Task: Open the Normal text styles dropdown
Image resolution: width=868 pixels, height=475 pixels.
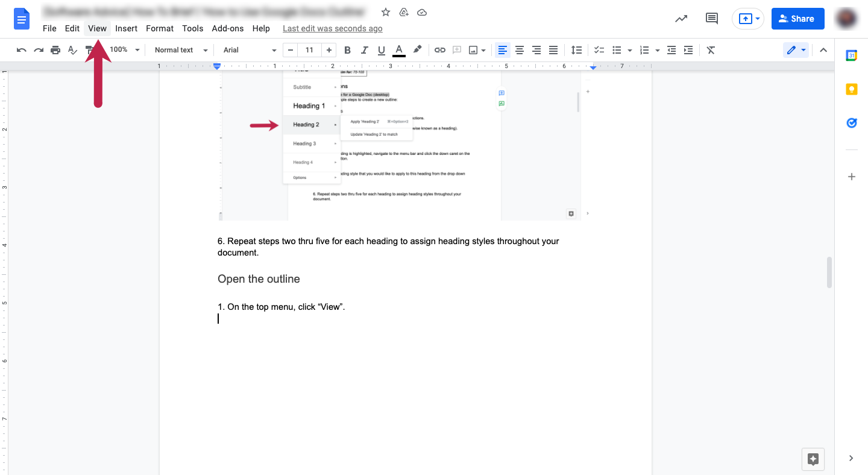Action: click(181, 50)
